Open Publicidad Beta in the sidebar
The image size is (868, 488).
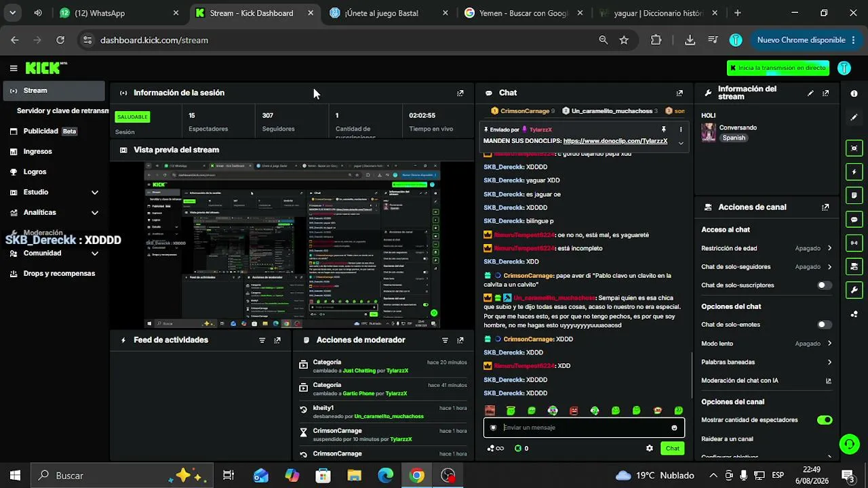pyautogui.click(x=54, y=131)
